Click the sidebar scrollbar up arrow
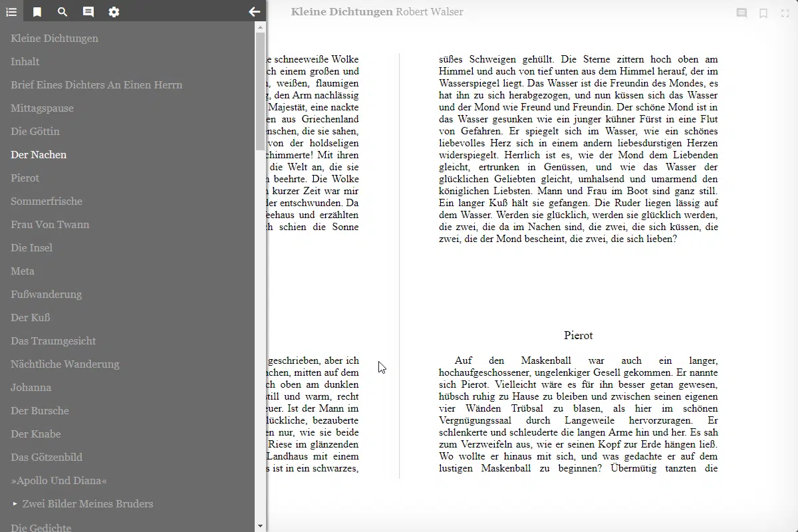 [260, 27]
